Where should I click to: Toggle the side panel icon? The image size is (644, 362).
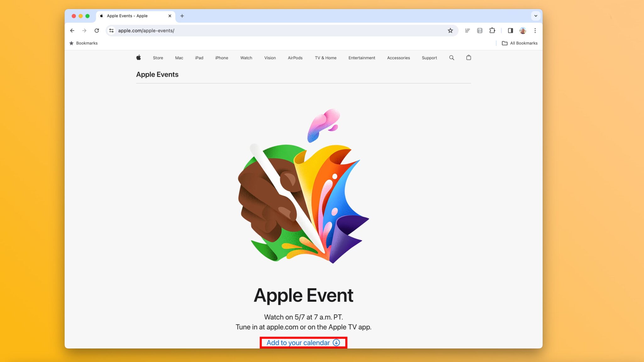(x=510, y=30)
